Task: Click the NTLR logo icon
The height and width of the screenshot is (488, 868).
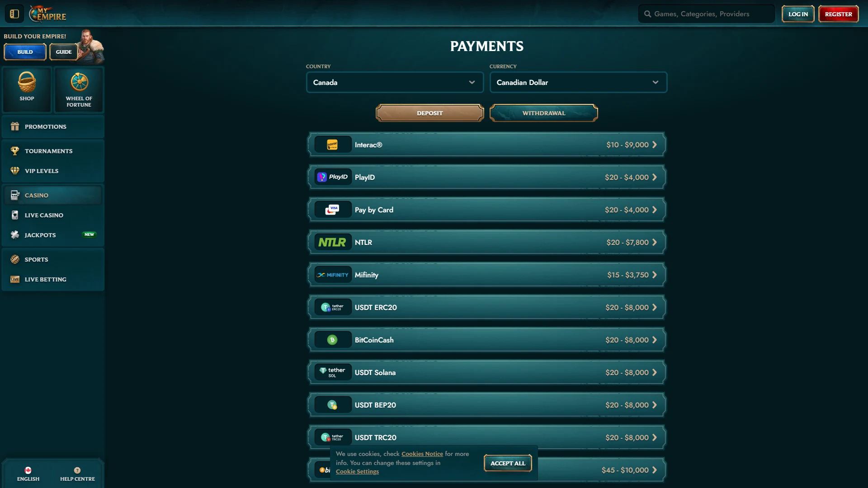Action: coord(332,242)
